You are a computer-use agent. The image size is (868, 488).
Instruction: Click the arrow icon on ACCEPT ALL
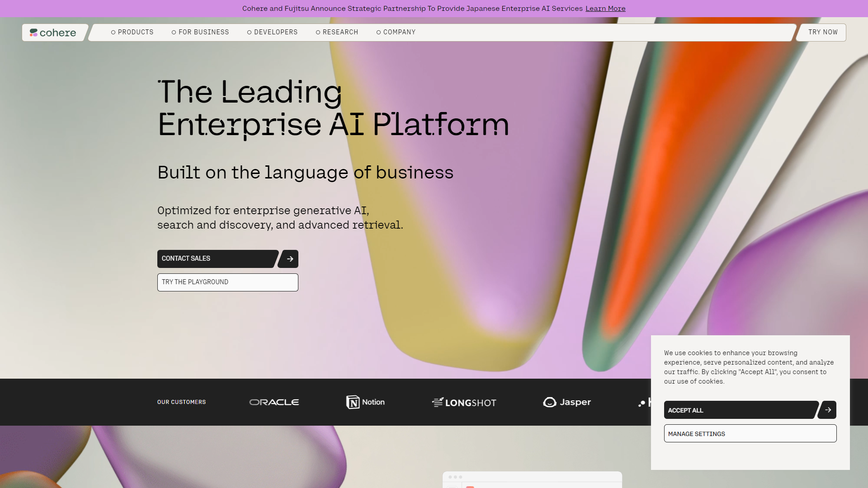coord(827,410)
